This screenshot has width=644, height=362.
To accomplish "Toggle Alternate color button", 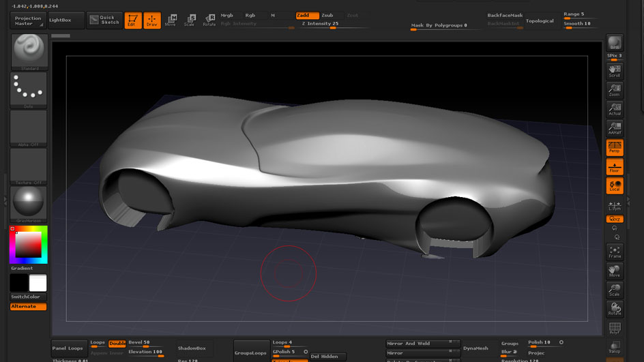I will coord(29,307).
